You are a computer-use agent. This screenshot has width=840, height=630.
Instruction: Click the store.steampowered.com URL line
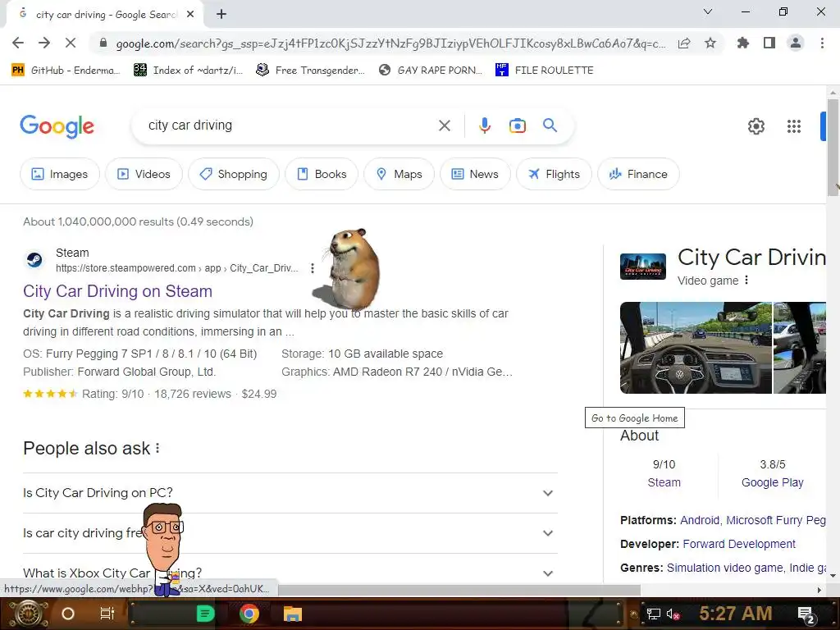click(177, 268)
